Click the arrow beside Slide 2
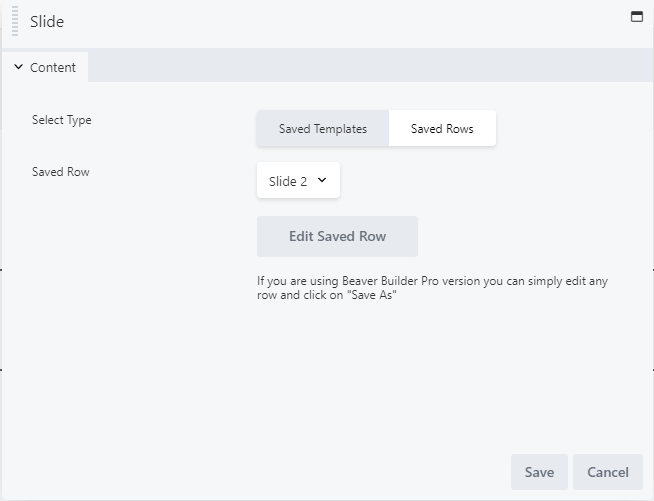The height and width of the screenshot is (501, 654). (x=322, y=180)
